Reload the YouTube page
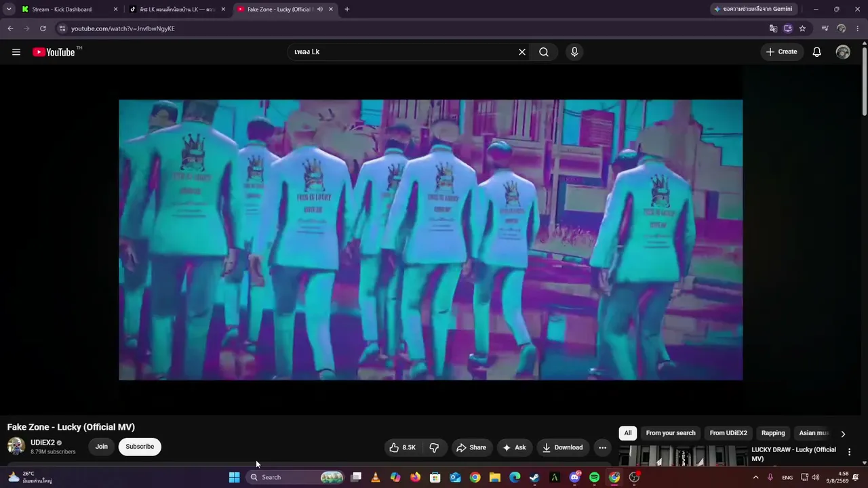The height and width of the screenshot is (488, 868). 43,28
